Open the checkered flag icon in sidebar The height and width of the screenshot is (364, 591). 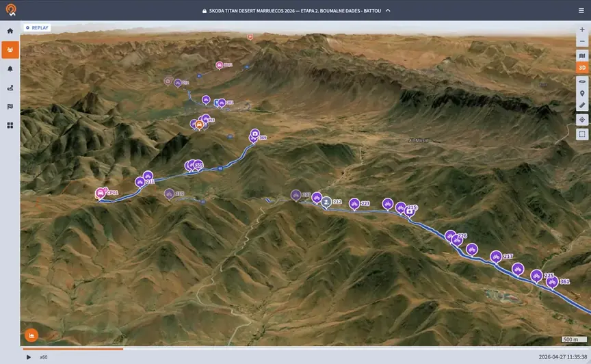tap(10, 107)
